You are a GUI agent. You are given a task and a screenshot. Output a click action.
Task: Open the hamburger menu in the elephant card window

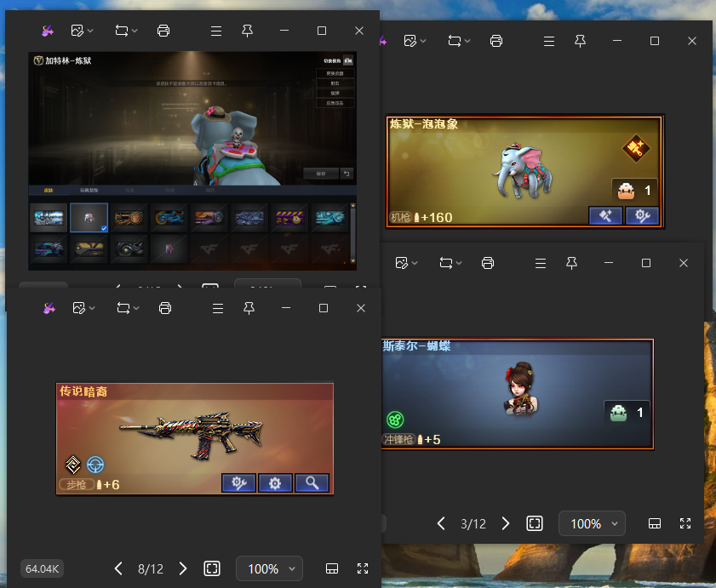pyautogui.click(x=547, y=41)
